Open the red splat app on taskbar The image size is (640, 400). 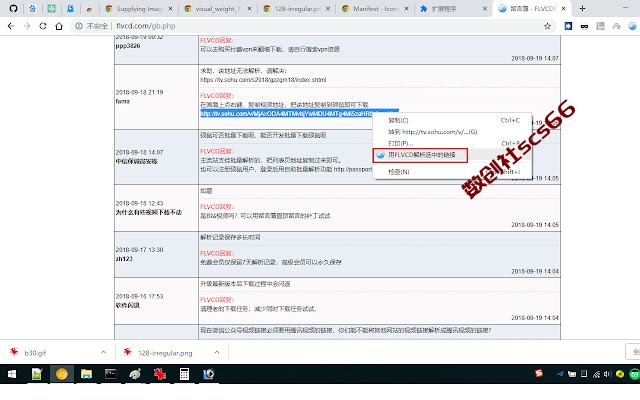pyautogui.click(x=160, y=374)
